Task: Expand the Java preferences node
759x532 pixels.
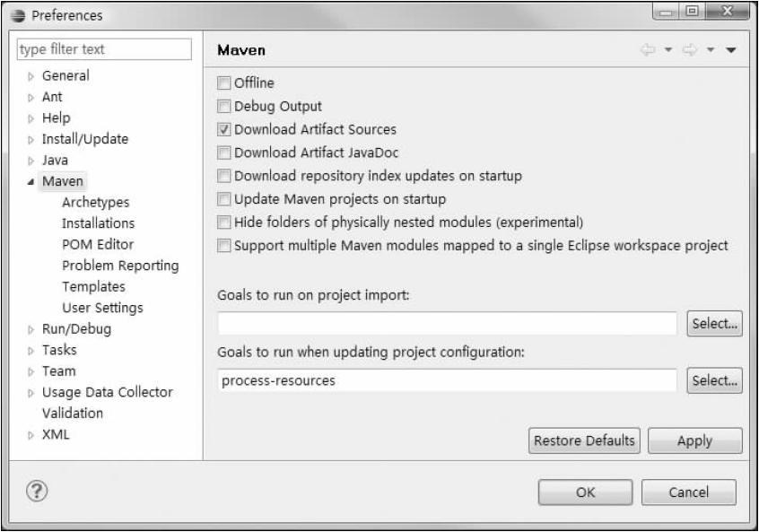Action: tap(31, 161)
